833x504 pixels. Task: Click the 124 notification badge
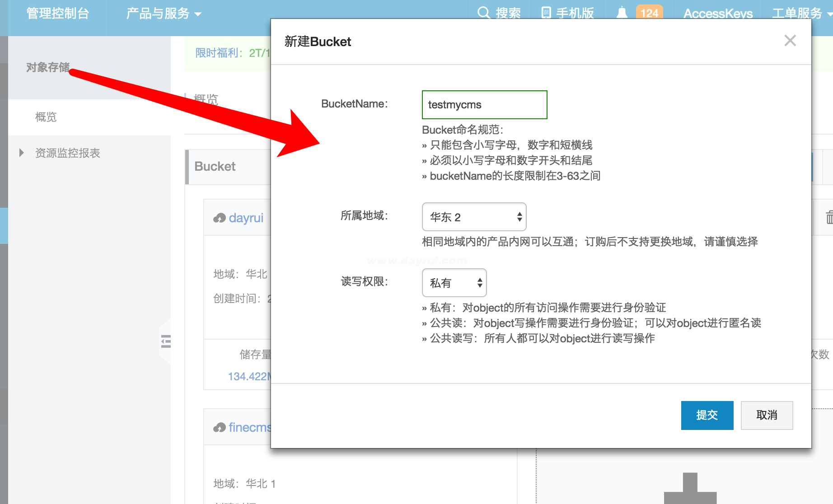pos(649,13)
